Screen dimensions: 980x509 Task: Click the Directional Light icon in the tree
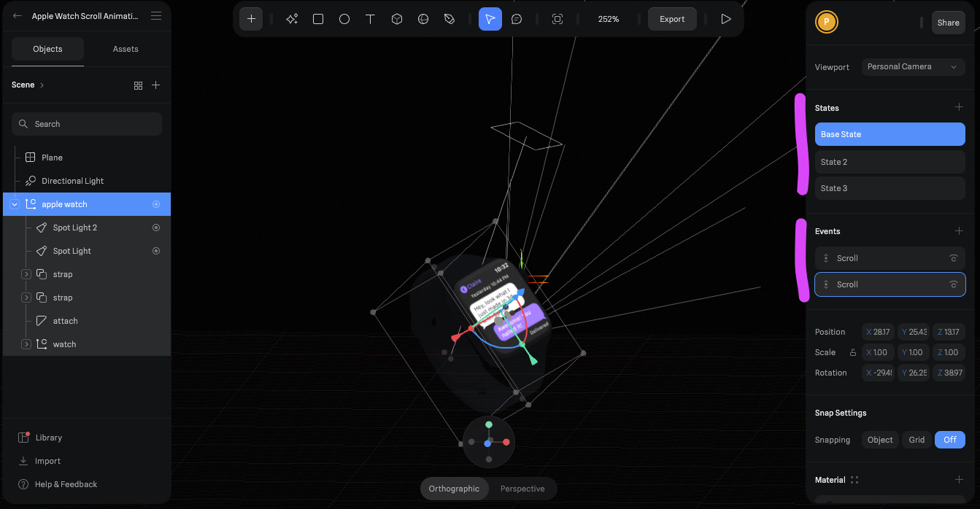[31, 181]
